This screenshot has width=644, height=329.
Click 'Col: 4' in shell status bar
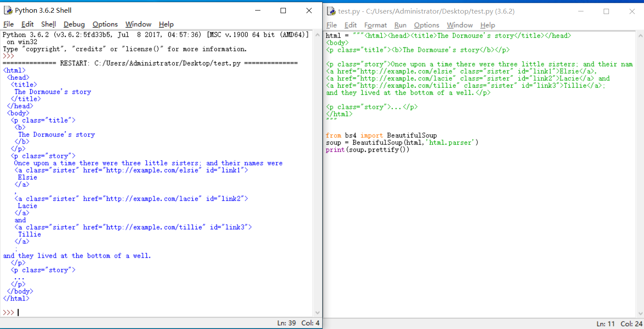pyautogui.click(x=310, y=323)
